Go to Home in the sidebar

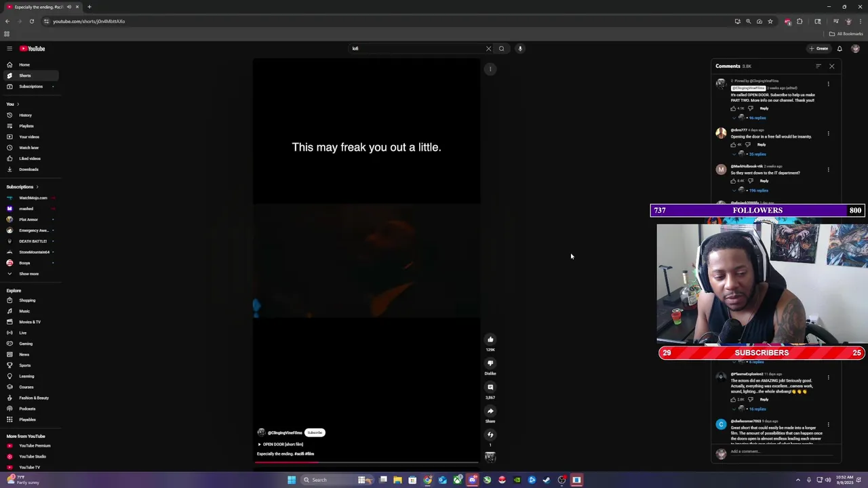(30, 65)
